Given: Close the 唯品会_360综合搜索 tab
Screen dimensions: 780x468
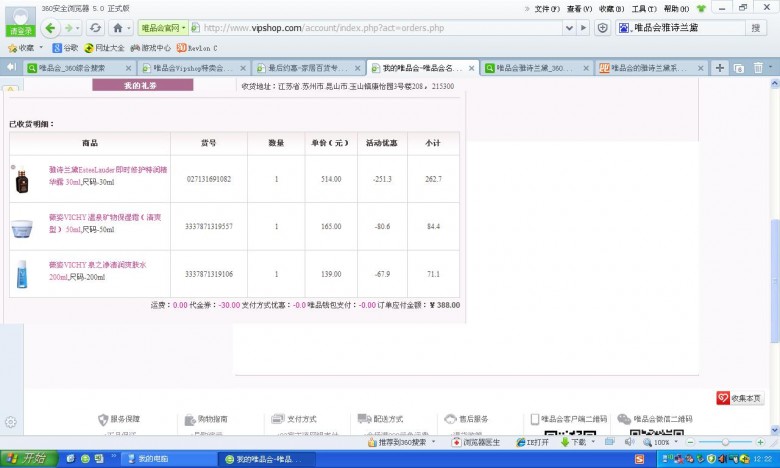Looking at the screenshot, I should (128, 68).
